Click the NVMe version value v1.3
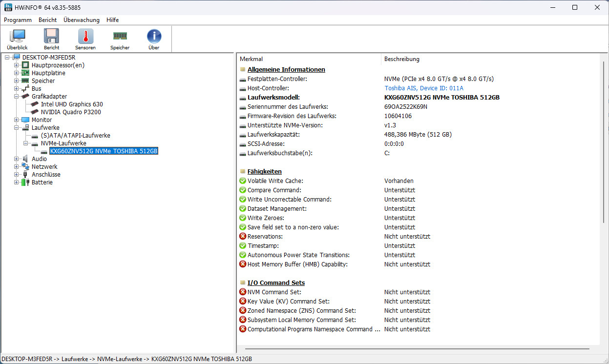 (x=390, y=125)
